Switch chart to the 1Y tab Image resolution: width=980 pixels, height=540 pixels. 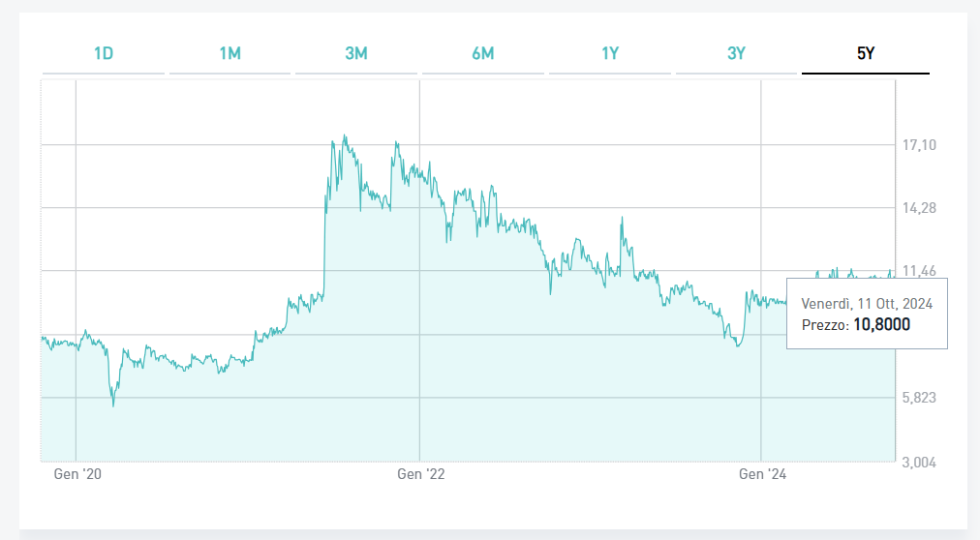point(609,53)
